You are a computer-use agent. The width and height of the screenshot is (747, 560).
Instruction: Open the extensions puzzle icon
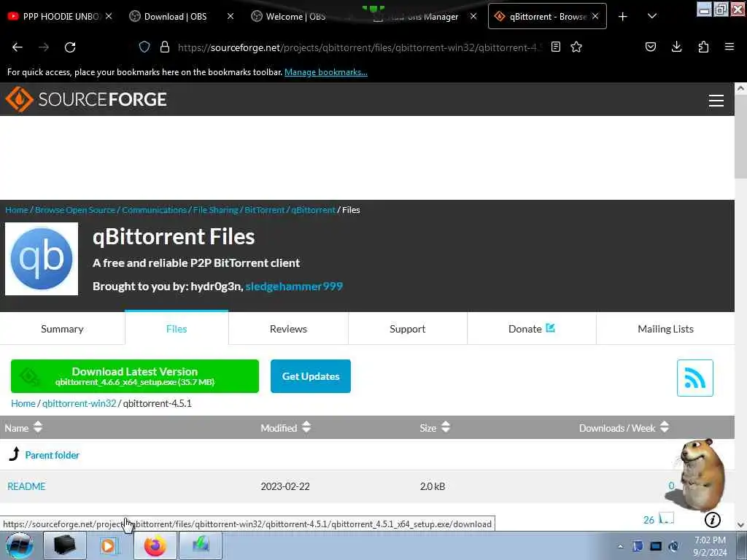703,47
